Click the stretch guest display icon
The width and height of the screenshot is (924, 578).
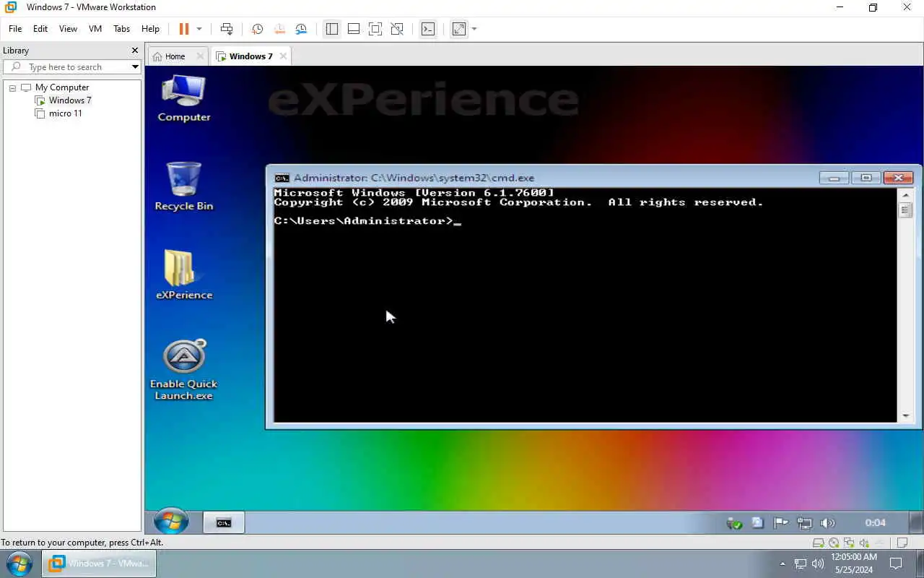point(459,29)
